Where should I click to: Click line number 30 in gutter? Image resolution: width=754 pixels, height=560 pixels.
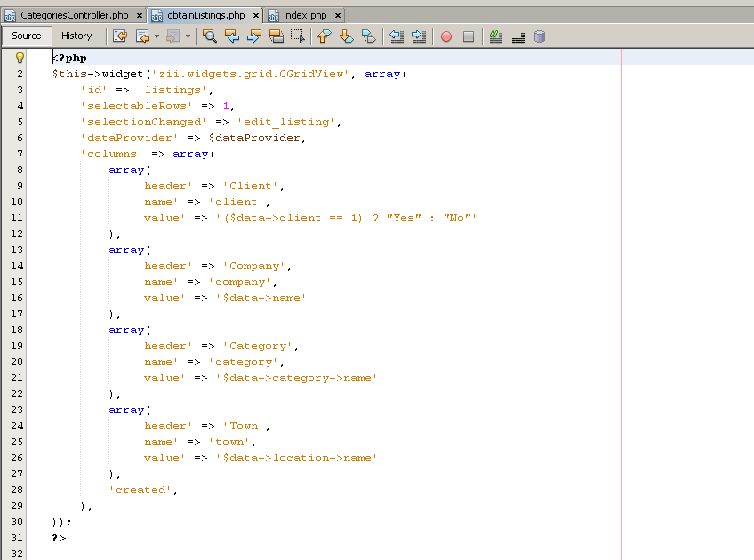pos(17,522)
